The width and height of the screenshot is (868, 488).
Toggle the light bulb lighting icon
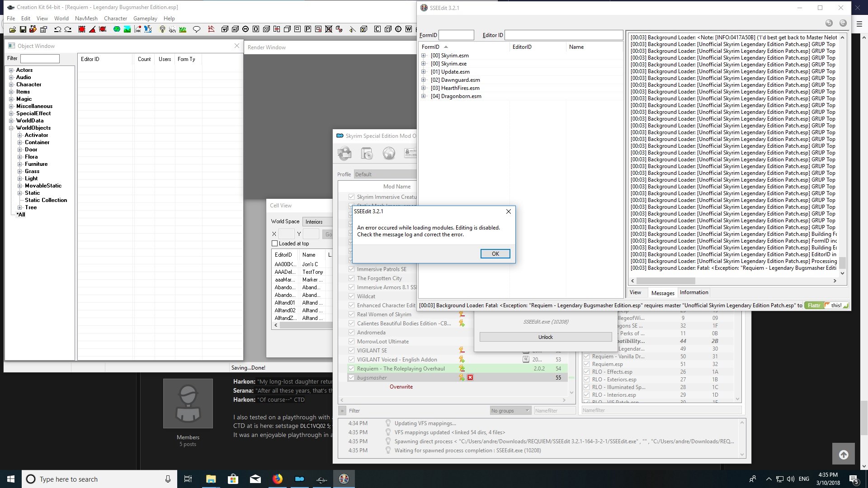pyautogui.click(x=162, y=29)
